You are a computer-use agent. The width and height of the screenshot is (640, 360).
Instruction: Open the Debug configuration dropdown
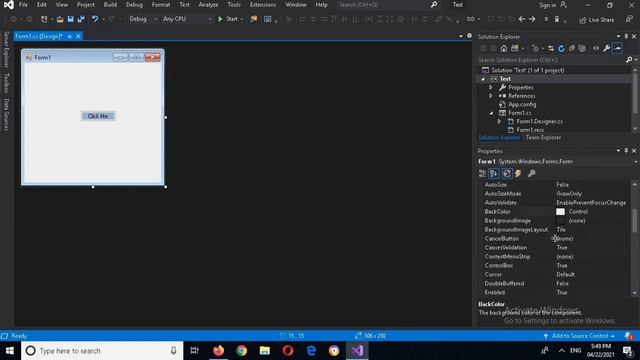(x=143, y=19)
